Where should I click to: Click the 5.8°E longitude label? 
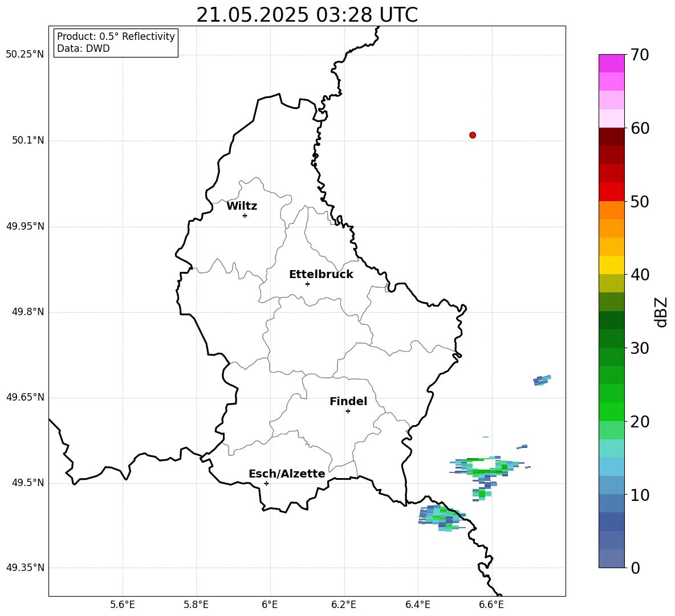click(196, 605)
